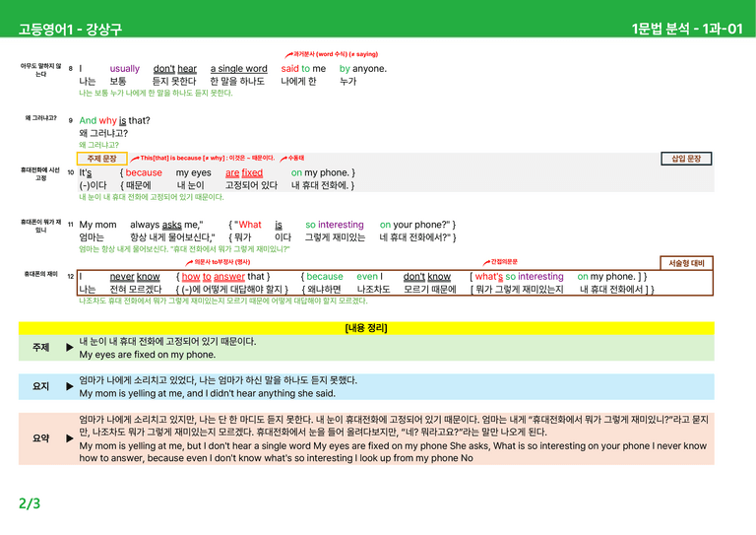Click My eyes are fixed on my phone.

[x=148, y=355]
